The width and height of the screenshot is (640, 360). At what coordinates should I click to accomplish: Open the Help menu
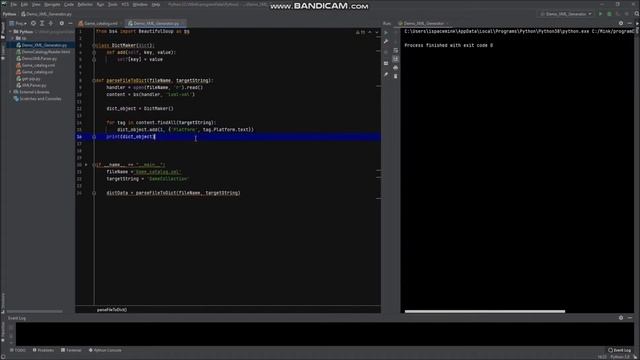tap(156, 4)
